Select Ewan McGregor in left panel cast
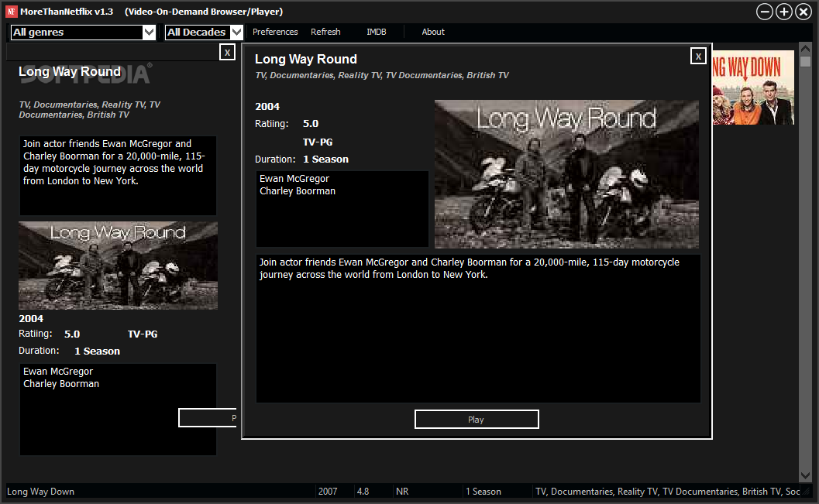This screenshot has height=504, width=819. coord(58,372)
